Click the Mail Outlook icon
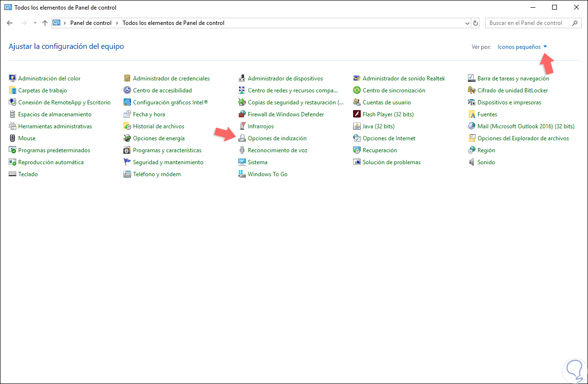The height and width of the screenshot is (384, 588). [x=472, y=126]
